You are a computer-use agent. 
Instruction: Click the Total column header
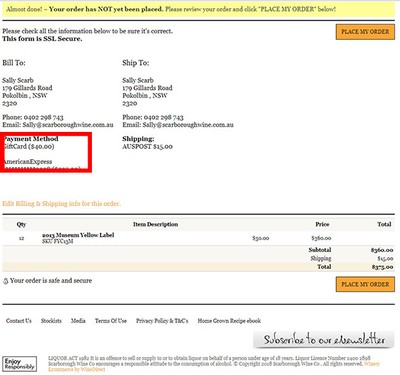tap(384, 224)
